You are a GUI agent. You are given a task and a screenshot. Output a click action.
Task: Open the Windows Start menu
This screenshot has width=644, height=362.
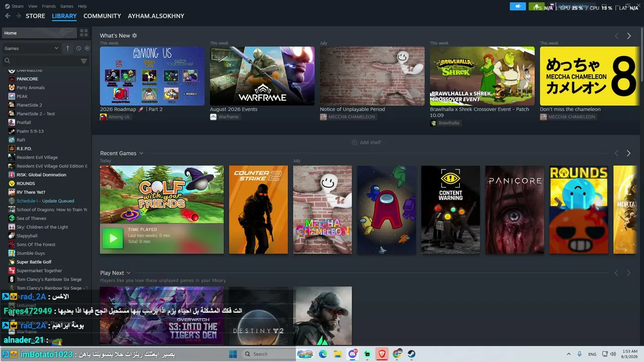pyautogui.click(x=233, y=354)
